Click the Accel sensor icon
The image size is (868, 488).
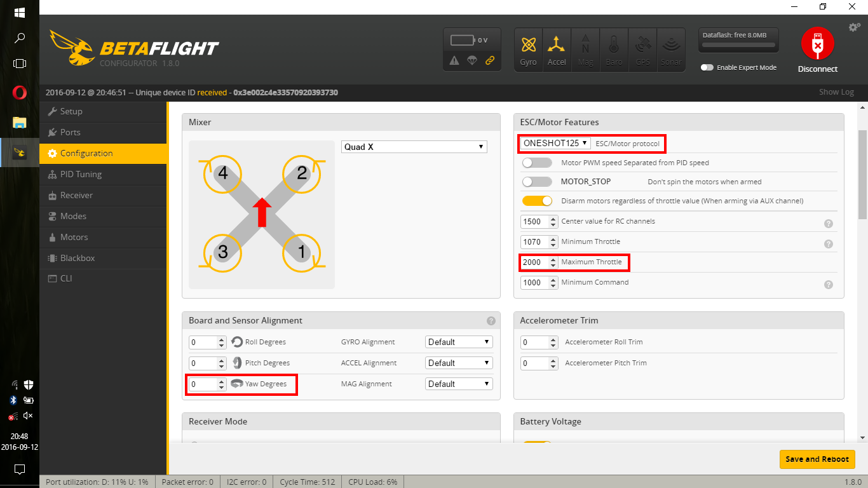click(x=557, y=49)
